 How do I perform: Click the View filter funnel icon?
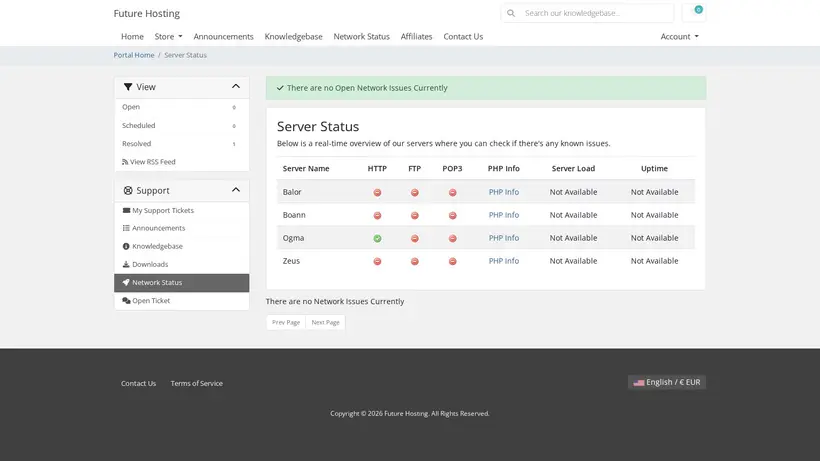click(128, 87)
